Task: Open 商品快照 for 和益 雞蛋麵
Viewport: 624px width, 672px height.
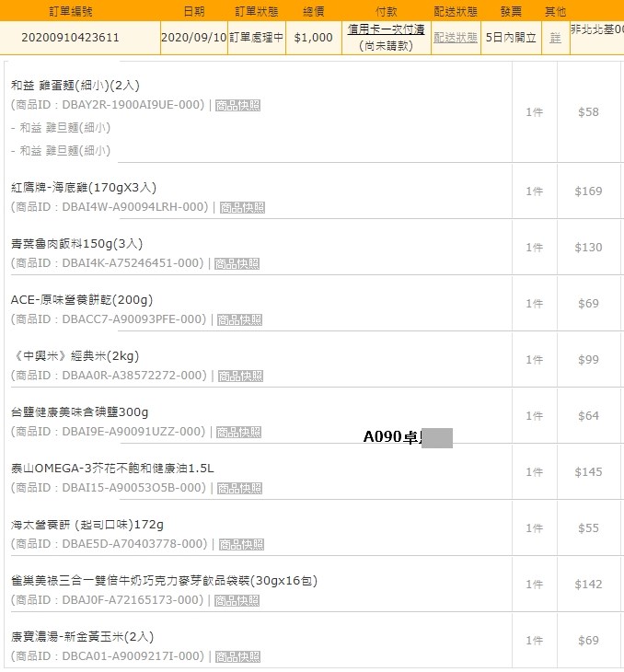Action: pos(237,106)
